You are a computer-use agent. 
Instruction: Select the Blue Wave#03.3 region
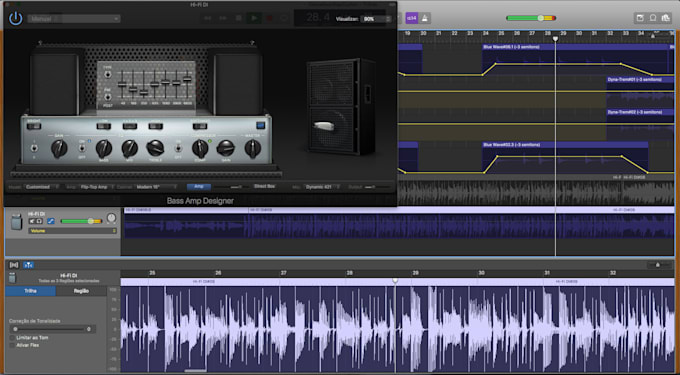[x=565, y=157]
